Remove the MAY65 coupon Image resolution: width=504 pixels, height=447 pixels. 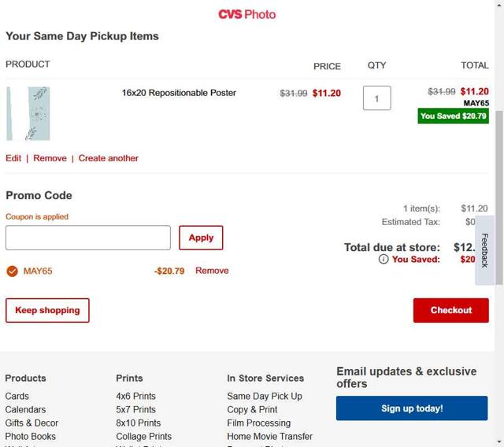212,271
